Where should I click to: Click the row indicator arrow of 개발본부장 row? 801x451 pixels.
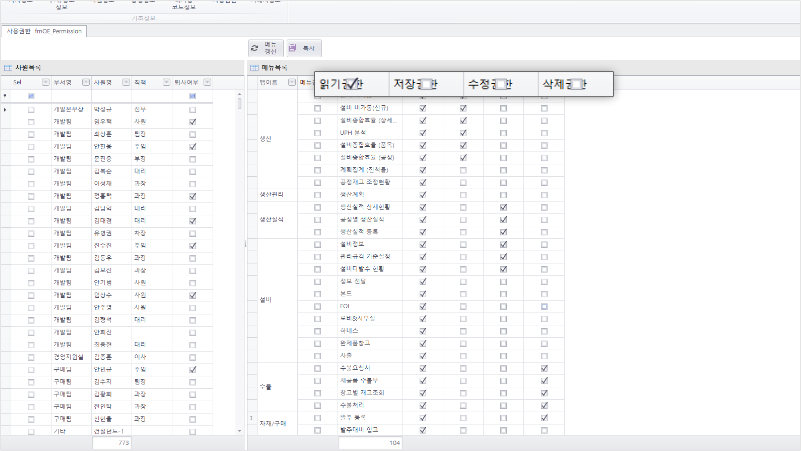click(5, 110)
